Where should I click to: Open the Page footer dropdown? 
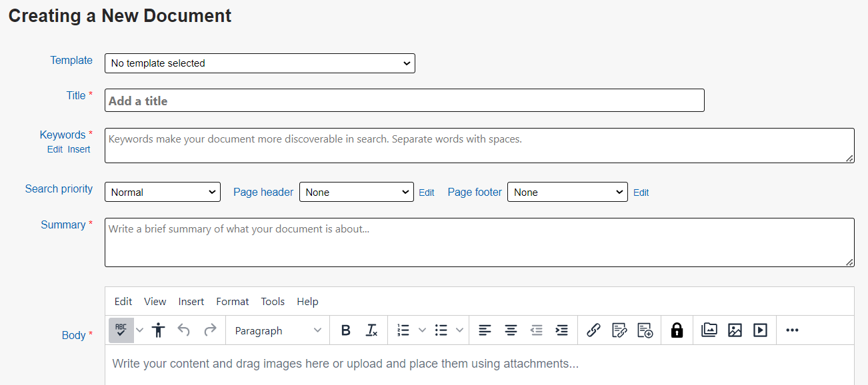point(567,192)
